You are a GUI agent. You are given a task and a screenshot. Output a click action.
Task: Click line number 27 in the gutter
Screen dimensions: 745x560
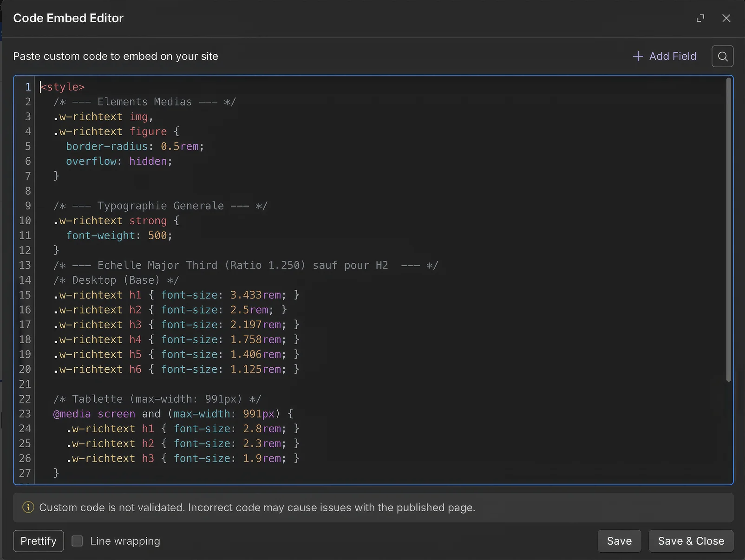25,473
